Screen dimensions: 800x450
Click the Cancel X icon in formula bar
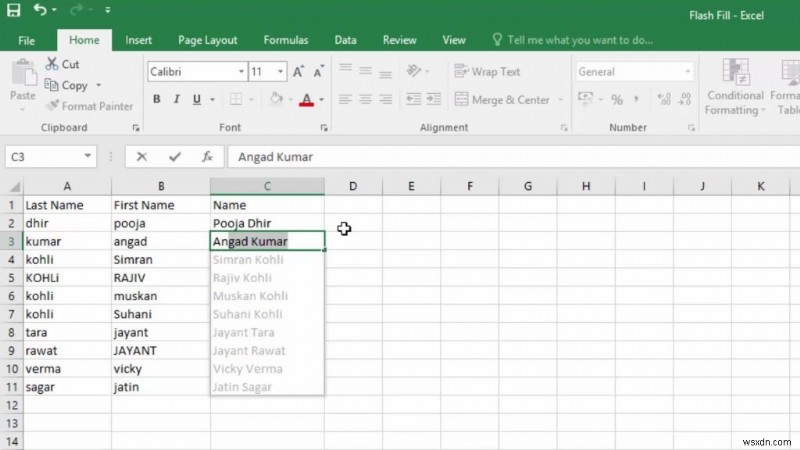(x=142, y=157)
